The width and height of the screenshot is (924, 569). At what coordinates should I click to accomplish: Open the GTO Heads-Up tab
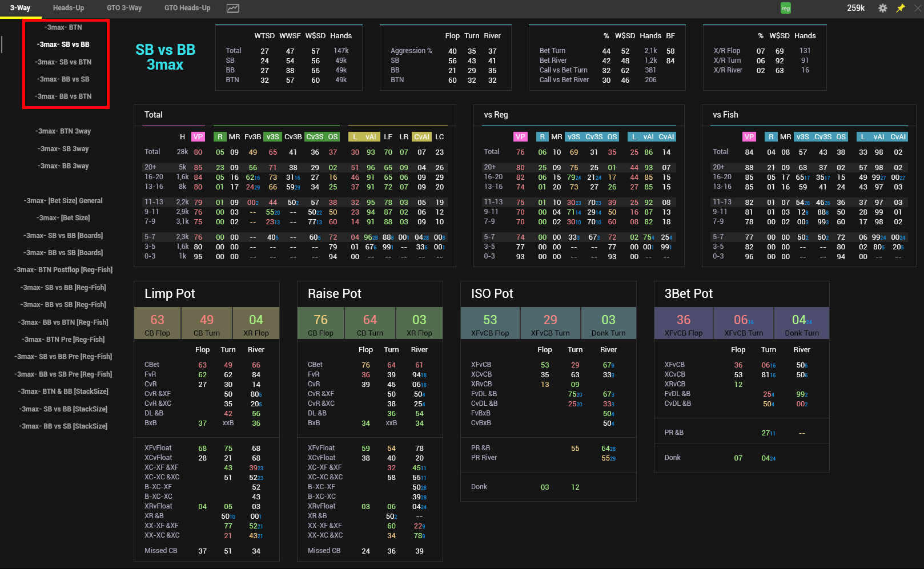click(x=187, y=8)
